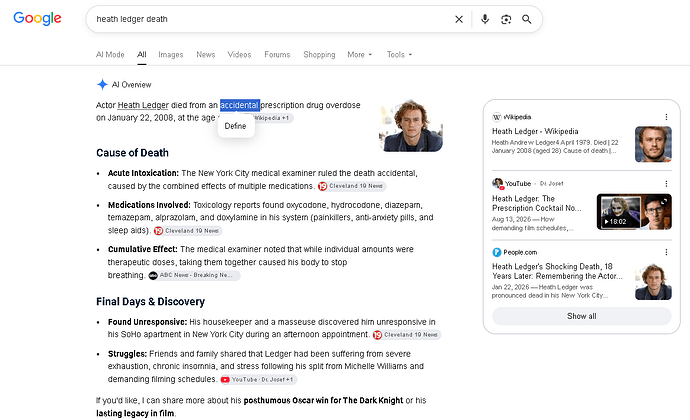Open the Google logo homepage link

[37, 18]
